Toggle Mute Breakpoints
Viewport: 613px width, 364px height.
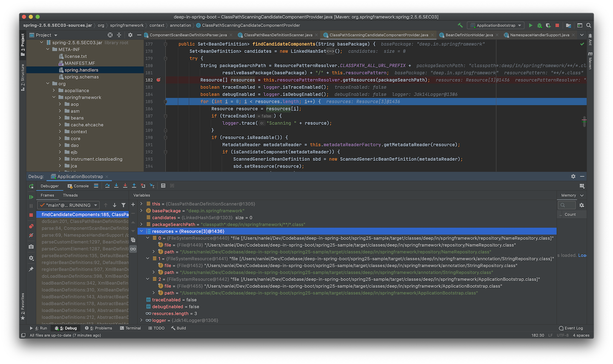(31, 235)
